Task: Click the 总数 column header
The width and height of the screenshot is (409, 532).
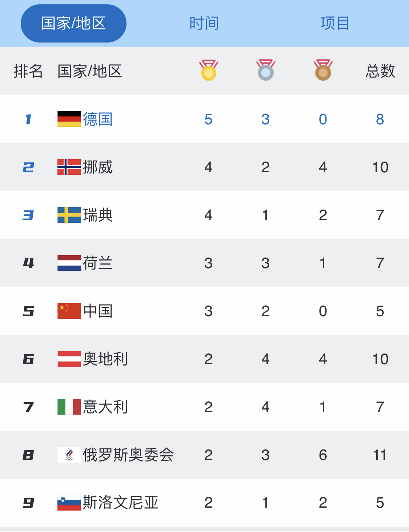Action: pyautogui.click(x=380, y=71)
